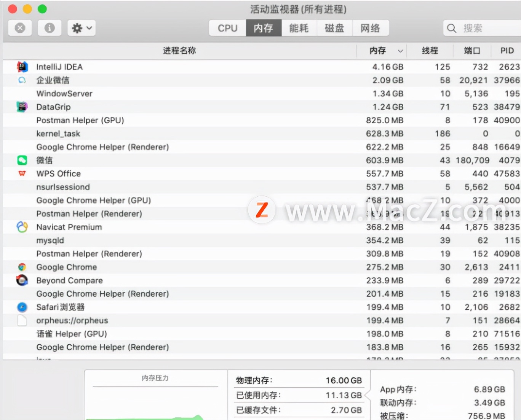Switch to the CPU tab
The height and width of the screenshot is (420, 521).
pos(227,27)
